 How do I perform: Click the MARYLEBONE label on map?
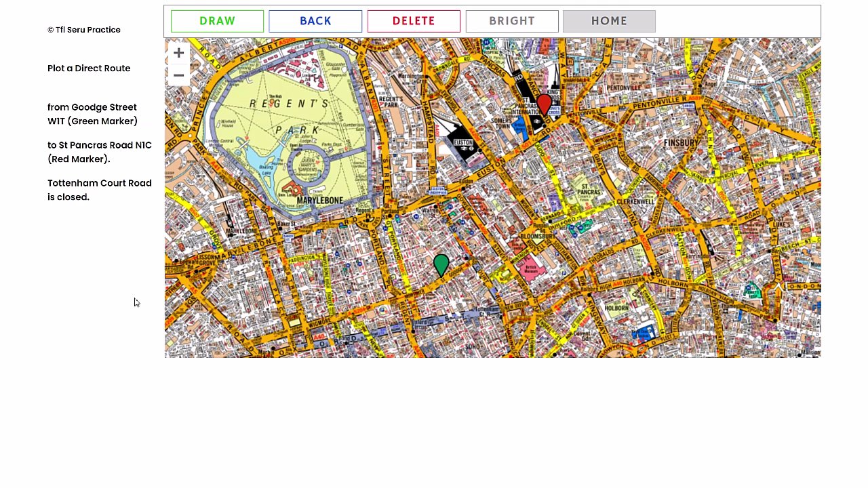point(320,201)
